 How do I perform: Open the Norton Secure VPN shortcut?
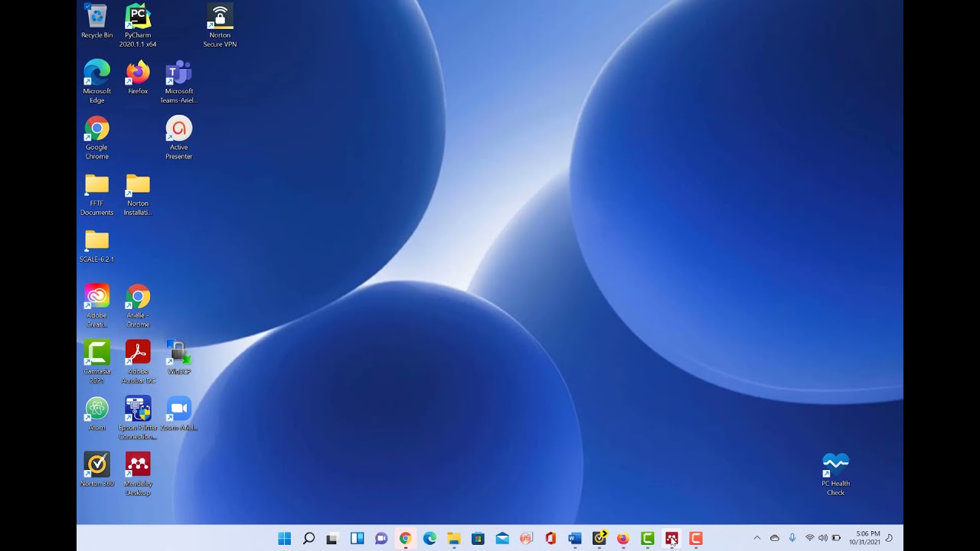pyautogui.click(x=220, y=17)
